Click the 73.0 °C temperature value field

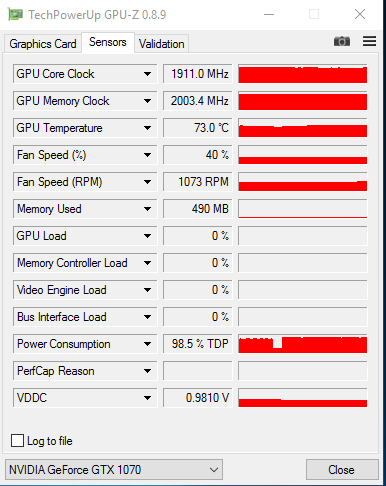pyautogui.click(x=198, y=128)
